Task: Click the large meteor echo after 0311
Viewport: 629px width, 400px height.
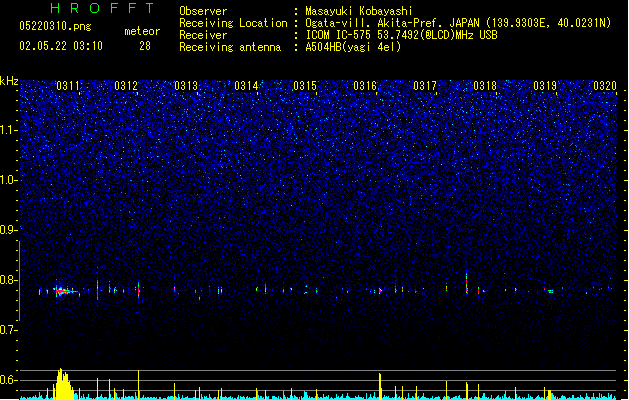Action: (64, 291)
